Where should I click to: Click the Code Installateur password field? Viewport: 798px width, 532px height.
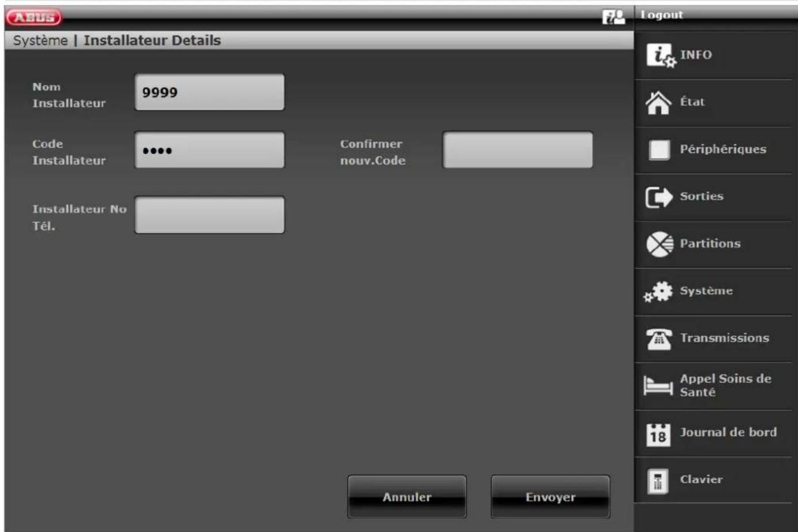pyautogui.click(x=209, y=150)
